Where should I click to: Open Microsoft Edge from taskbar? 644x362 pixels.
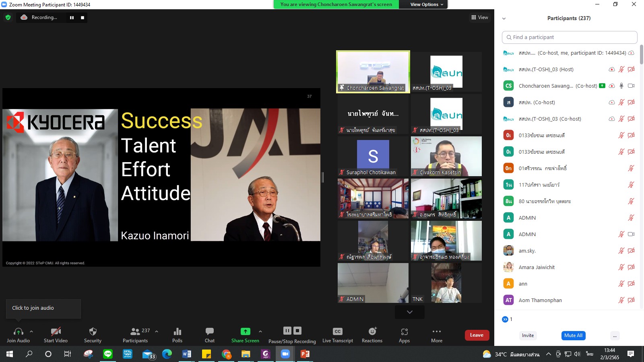coord(167,354)
